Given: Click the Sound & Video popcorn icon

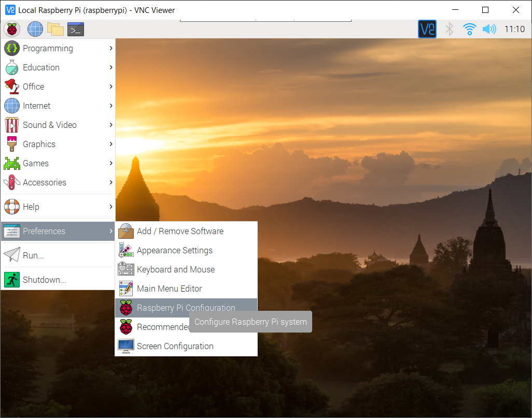Looking at the screenshot, I should [12, 125].
